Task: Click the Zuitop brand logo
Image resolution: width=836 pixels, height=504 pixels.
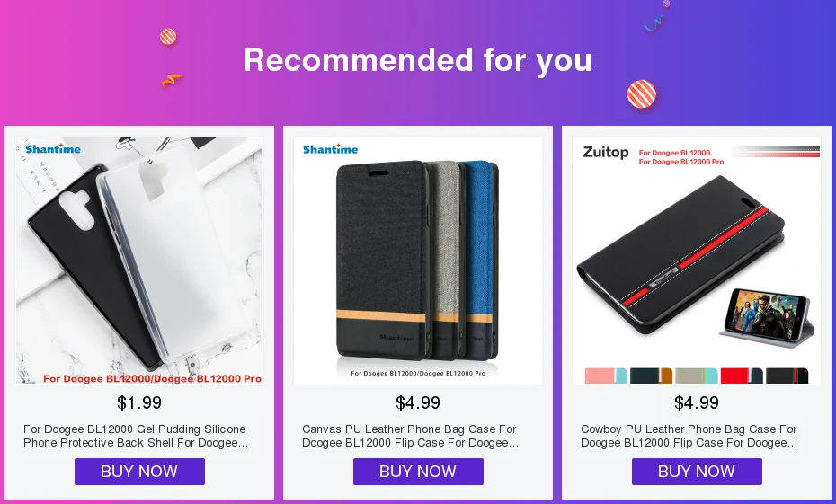Action: tap(606, 153)
